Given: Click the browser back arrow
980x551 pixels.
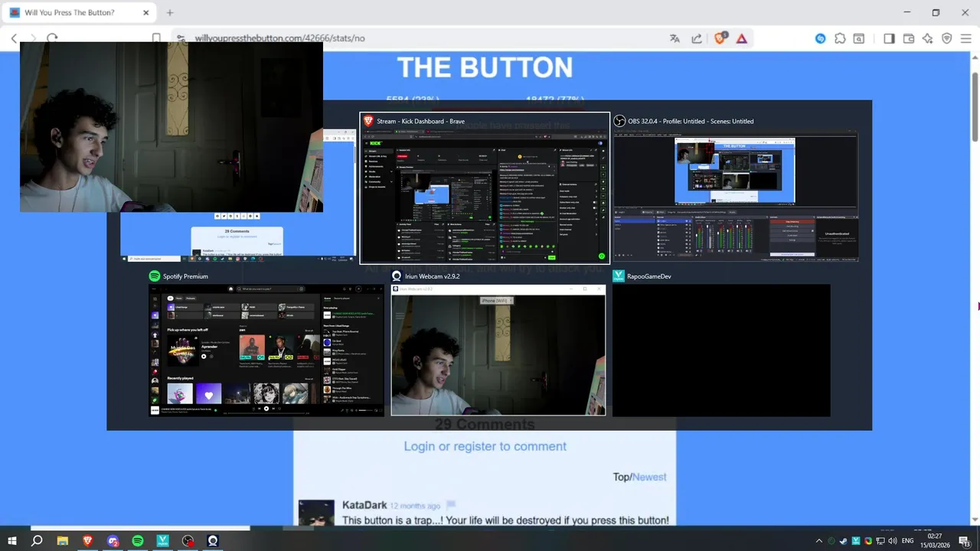Looking at the screenshot, I should tap(14, 38).
